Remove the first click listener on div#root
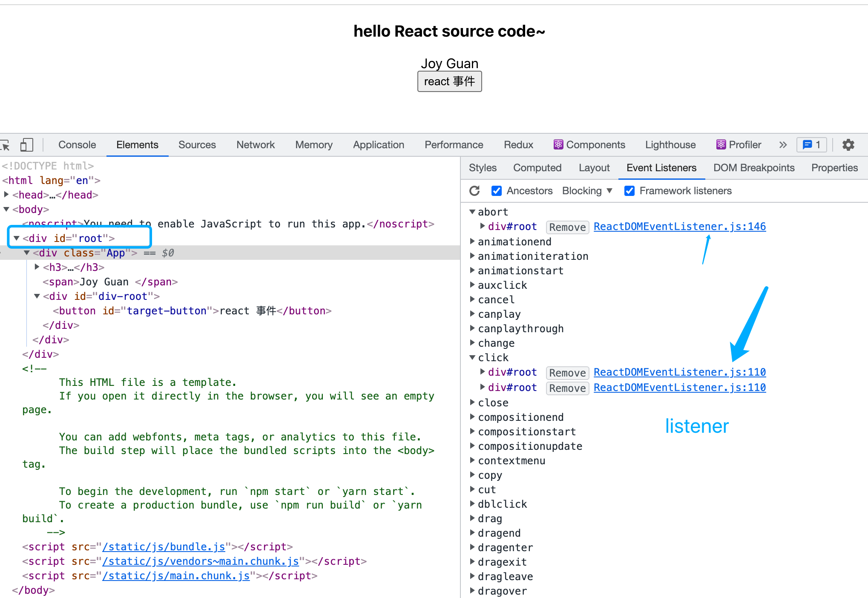Image resolution: width=868 pixels, height=598 pixels. [x=567, y=373]
